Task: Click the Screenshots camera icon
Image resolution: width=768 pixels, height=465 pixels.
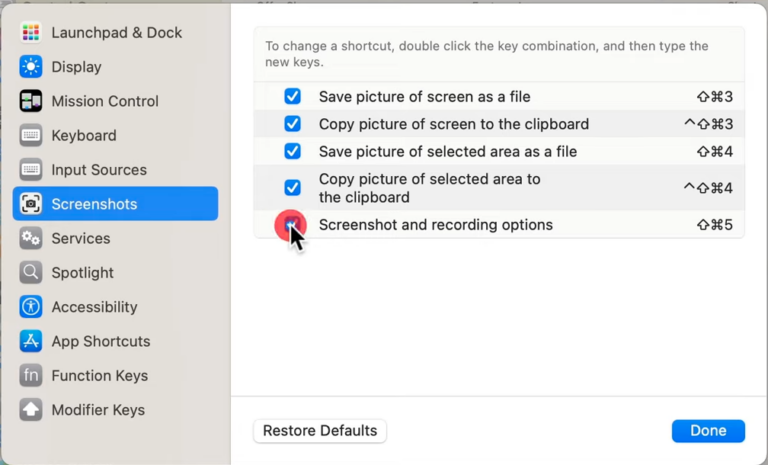Action: 30,204
